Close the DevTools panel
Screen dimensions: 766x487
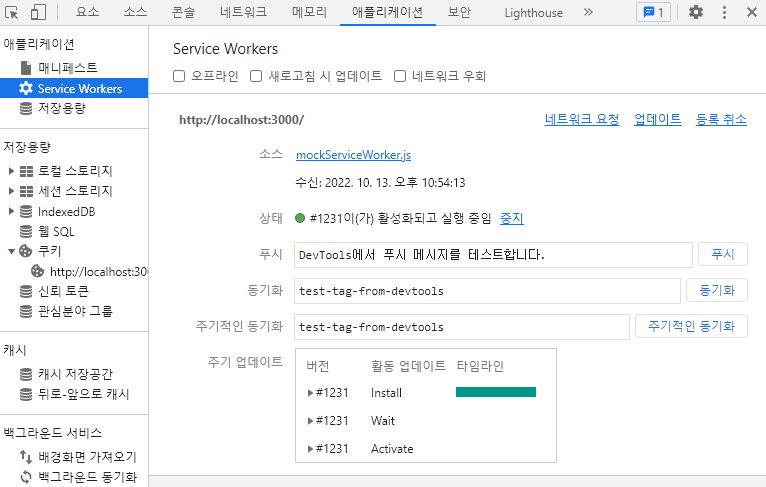coord(752,12)
